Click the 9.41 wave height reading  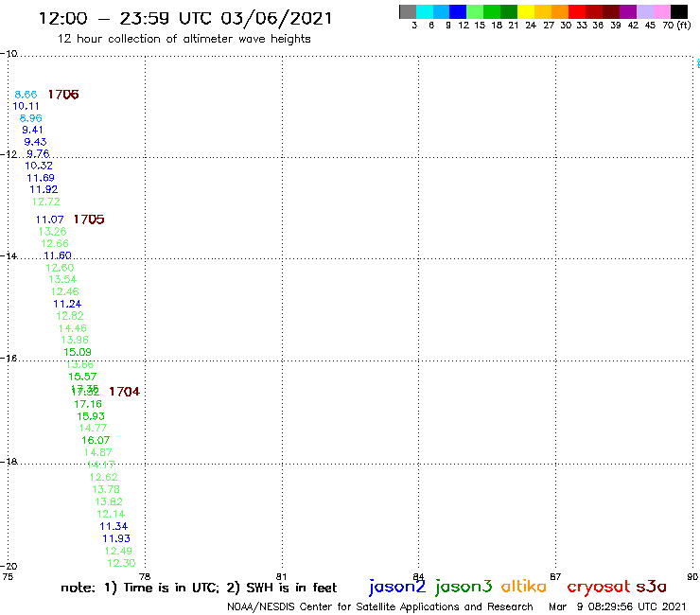pos(32,130)
